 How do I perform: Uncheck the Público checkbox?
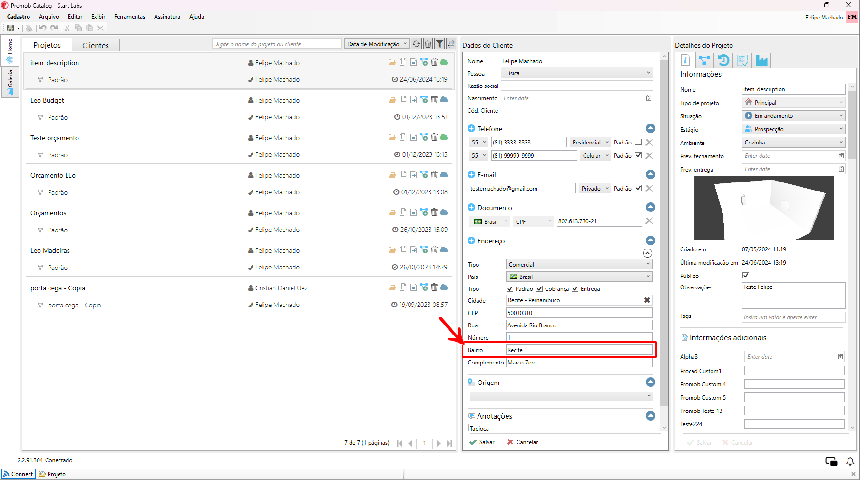746,276
